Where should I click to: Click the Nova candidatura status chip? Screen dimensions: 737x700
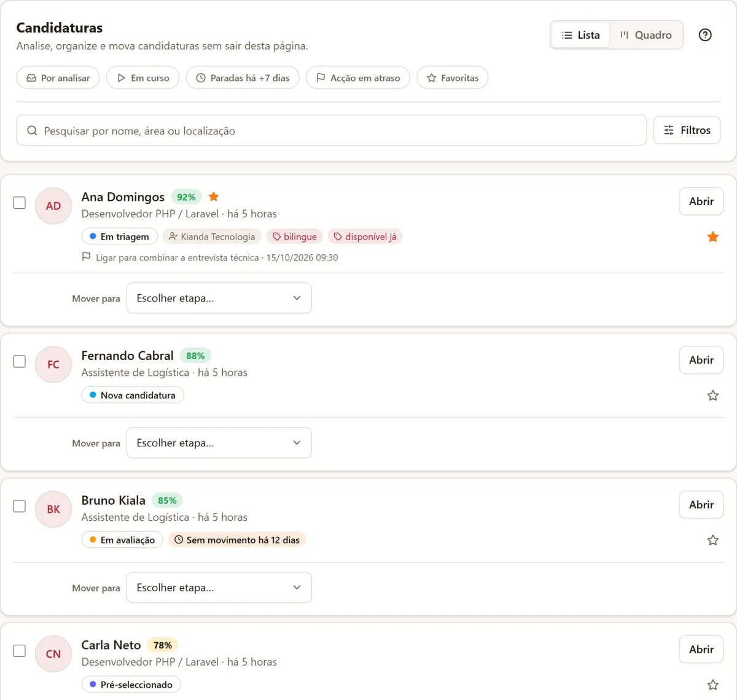(x=133, y=395)
